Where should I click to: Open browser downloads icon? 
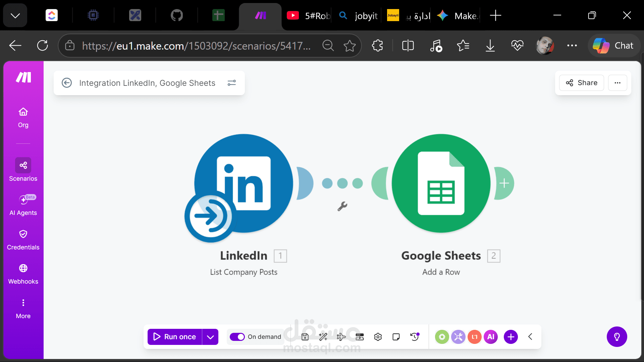tap(490, 45)
